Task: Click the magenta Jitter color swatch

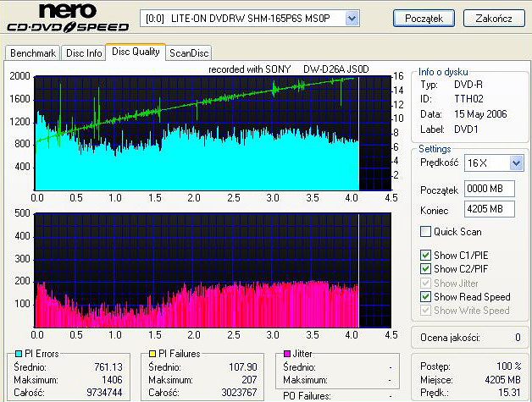Action: (287, 354)
